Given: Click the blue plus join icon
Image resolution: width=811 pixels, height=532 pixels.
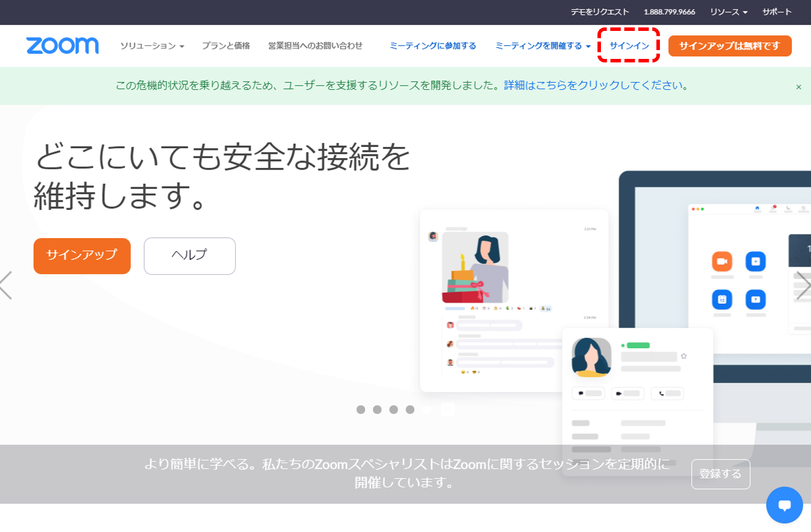Looking at the screenshot, I should [x=756, y=261].
